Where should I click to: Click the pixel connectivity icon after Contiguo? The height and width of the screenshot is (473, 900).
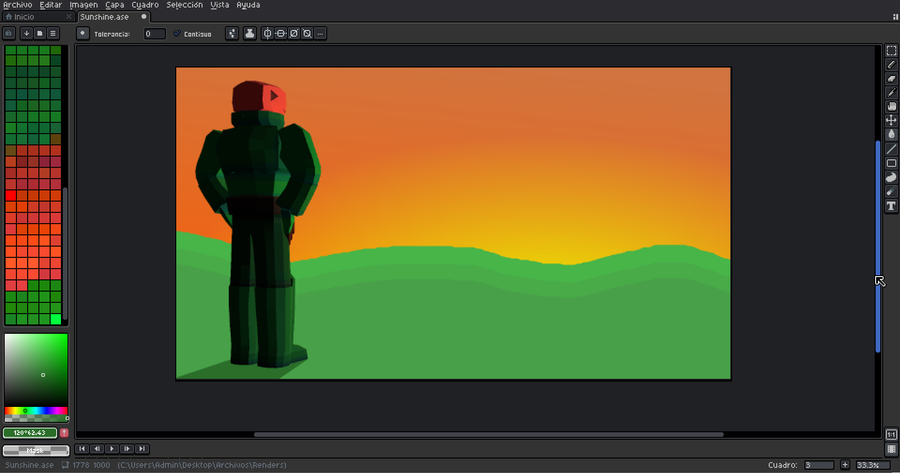(232, 33)
